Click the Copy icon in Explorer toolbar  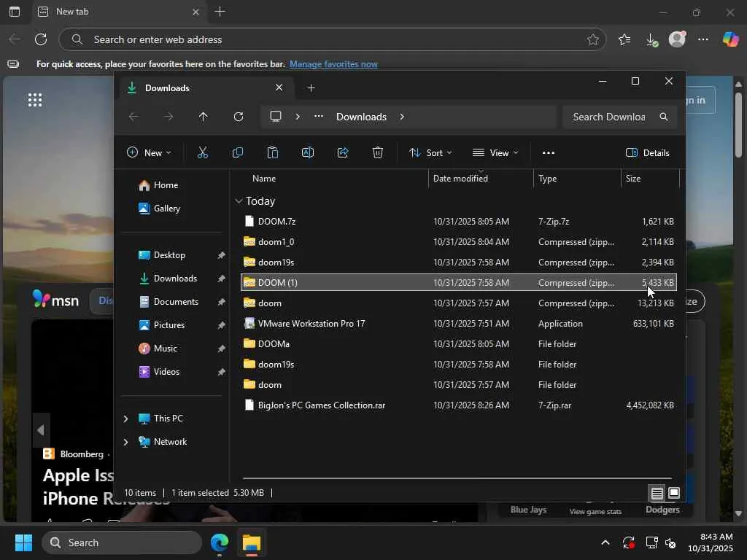point(238,152)
